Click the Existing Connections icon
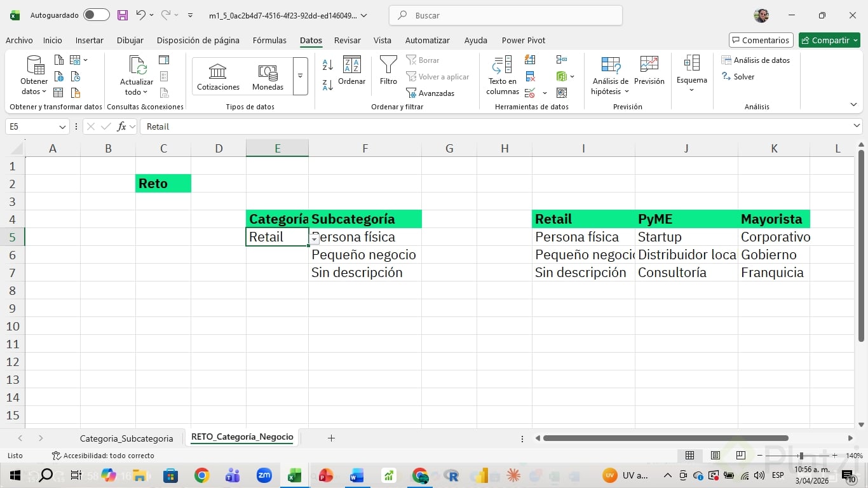 (x=75, y=93)
